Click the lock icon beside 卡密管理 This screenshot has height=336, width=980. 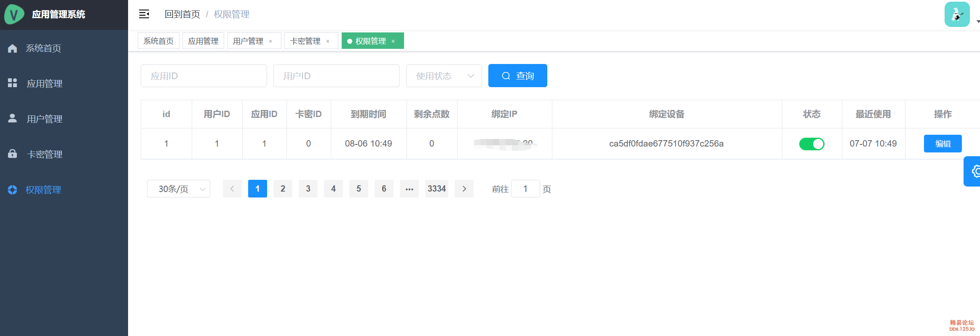click(x=13, y=154)
